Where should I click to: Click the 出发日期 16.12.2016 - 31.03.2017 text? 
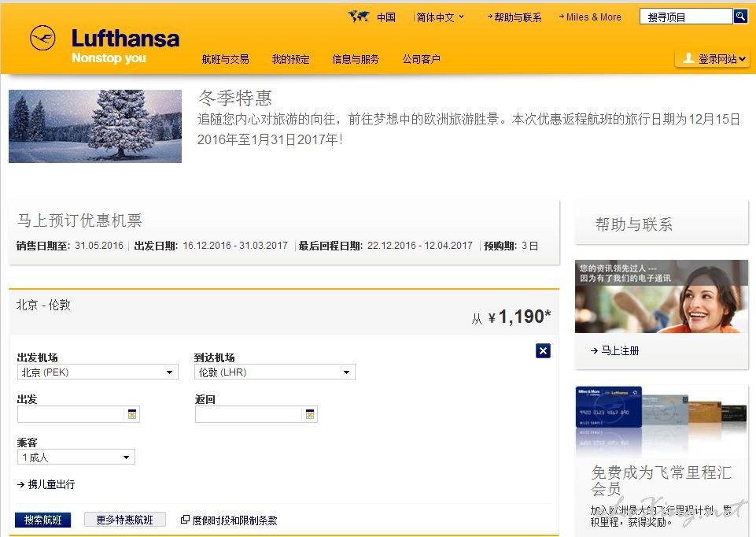pos(211,246)
